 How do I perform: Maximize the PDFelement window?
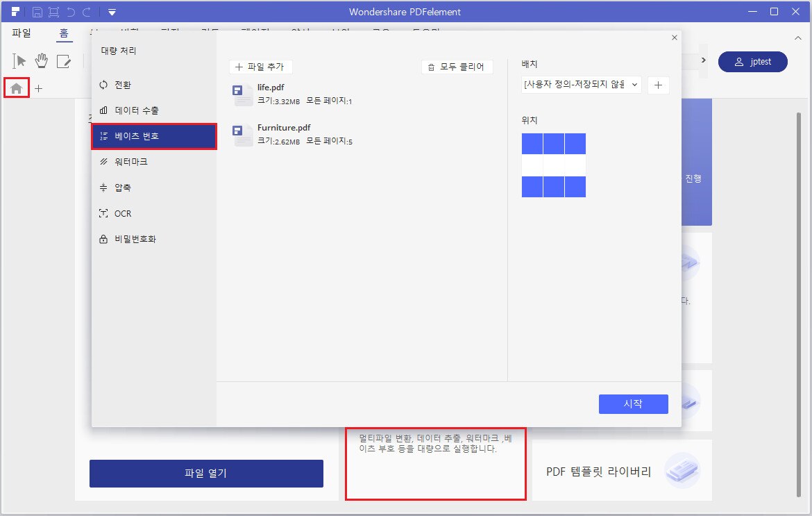point(775,11)
